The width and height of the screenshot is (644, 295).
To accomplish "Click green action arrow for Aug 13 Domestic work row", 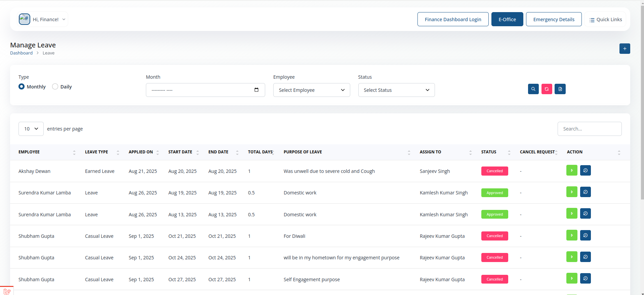I will [x=572, y=213].
